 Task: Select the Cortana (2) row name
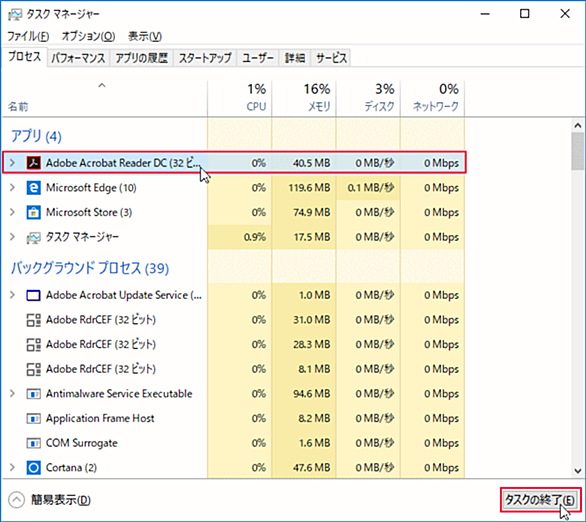pos(71,467)
